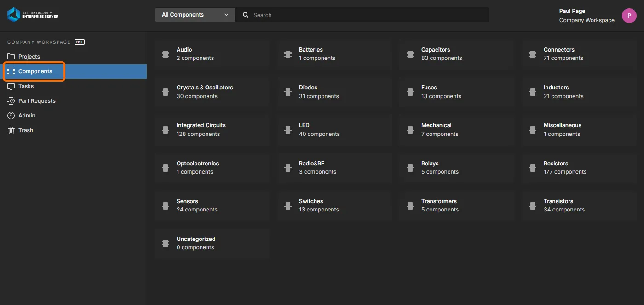Screen dimensions: 644x305
Task: Open the Part Requests icon in sidebar
Action: (11, 101)
